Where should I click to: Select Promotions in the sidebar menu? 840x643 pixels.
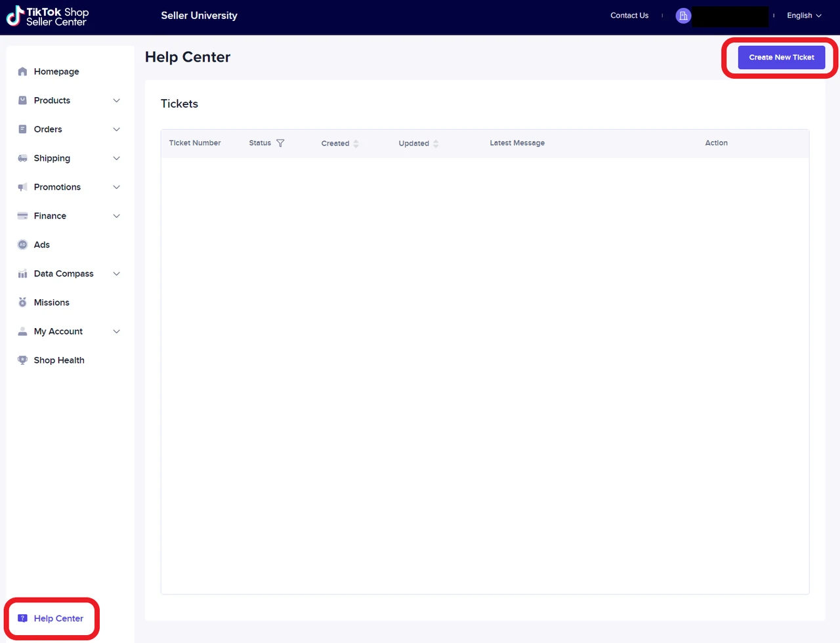tap(57, 187)
